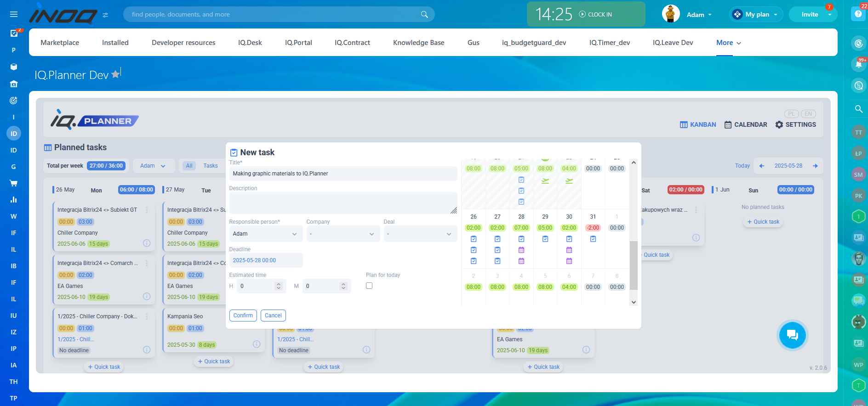Open the SM avatar in right sidebar

[x=858, y=175]
